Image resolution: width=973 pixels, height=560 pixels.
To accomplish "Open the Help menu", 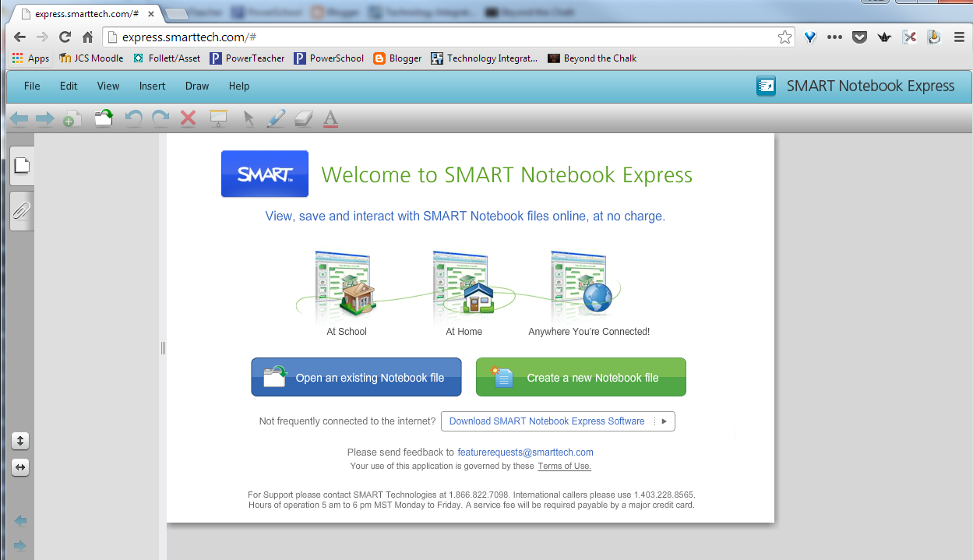I will [x=239, y=86].
